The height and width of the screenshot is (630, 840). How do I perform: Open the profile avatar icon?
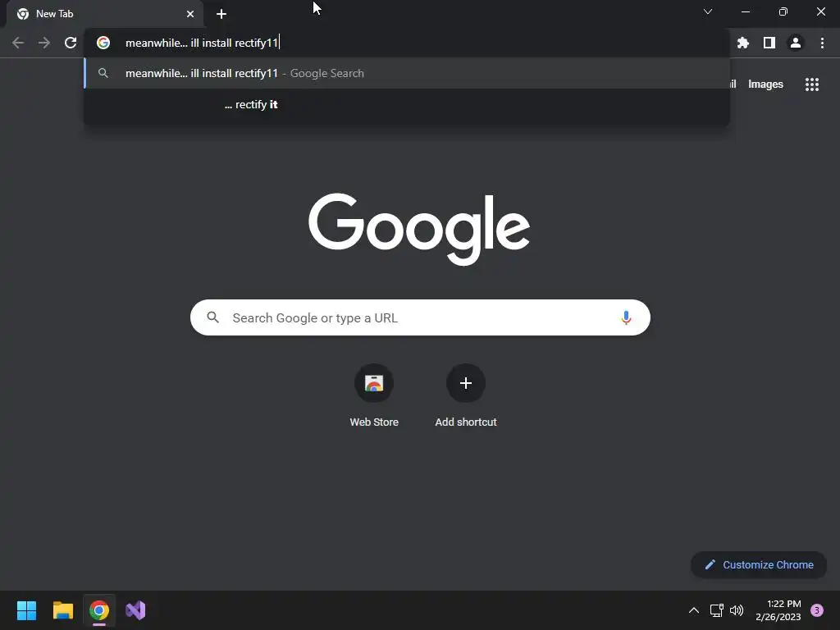(796, 43)
